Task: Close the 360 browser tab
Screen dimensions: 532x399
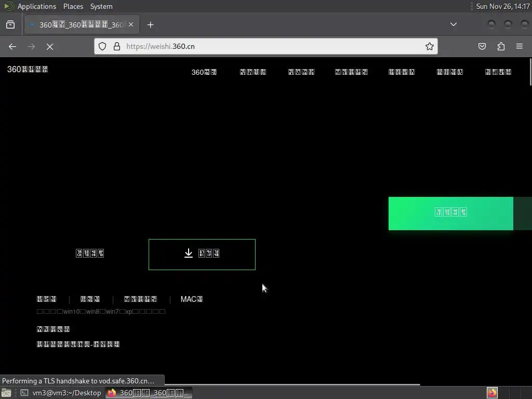Action: [131, 24]
